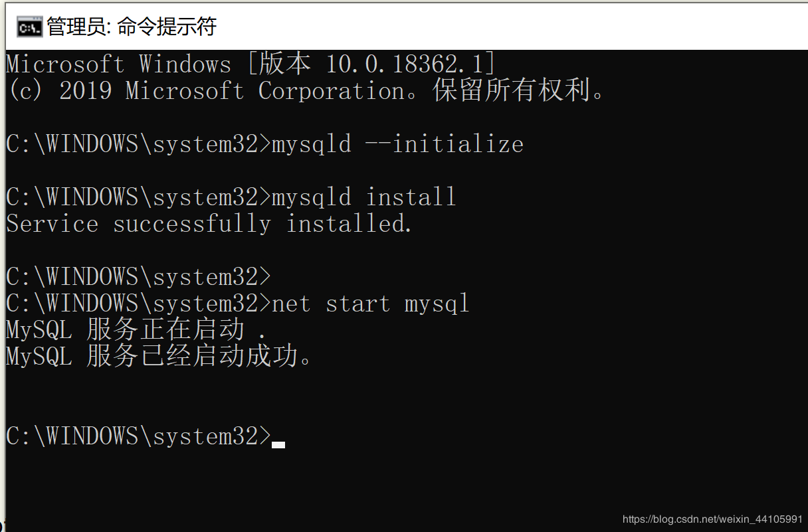Click the mysqld --initialize command text
This screenshot has height=532, width=808.
pos(397,144)
